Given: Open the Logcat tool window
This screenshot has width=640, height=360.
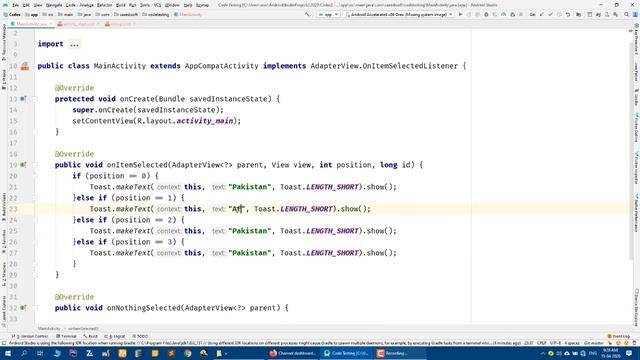Looking at the screenshot, I should click(115, 336).
